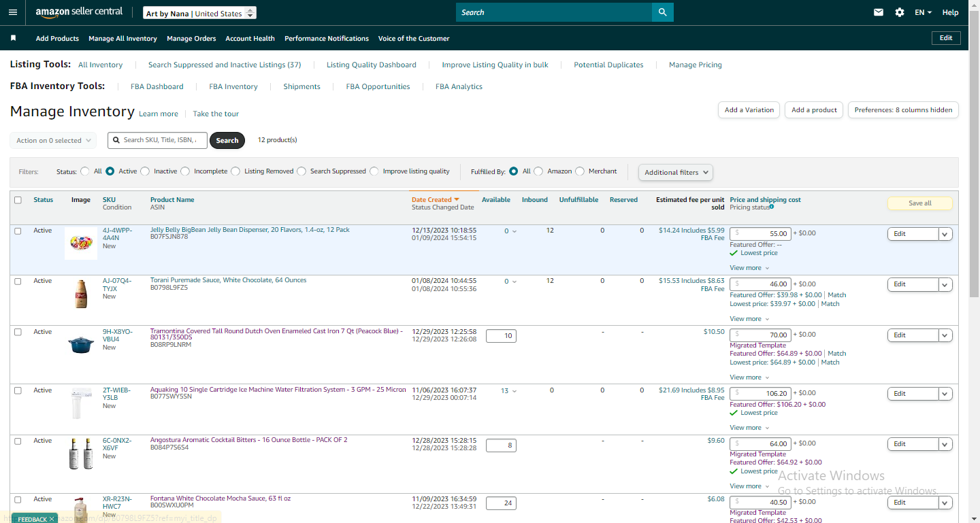Viewport: 980px width, 523px height.
Task: Open the messages mail icon
Action: tap(879, 12)
